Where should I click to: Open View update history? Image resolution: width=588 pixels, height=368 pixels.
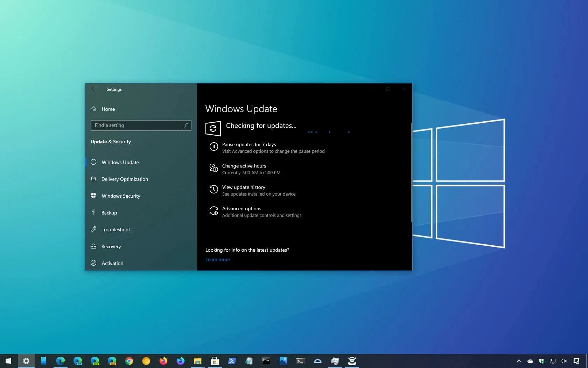point(252,190)
